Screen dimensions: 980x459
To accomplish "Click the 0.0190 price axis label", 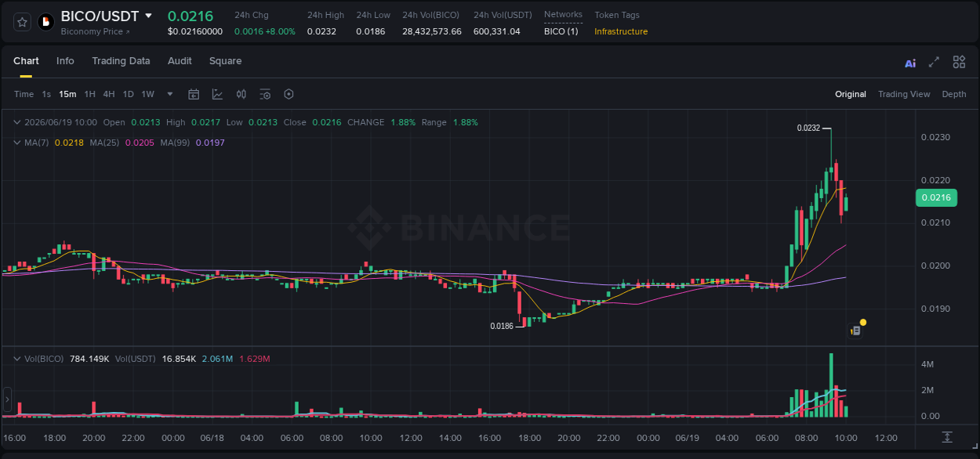I will pyautogui.click(x=935, y=309).
